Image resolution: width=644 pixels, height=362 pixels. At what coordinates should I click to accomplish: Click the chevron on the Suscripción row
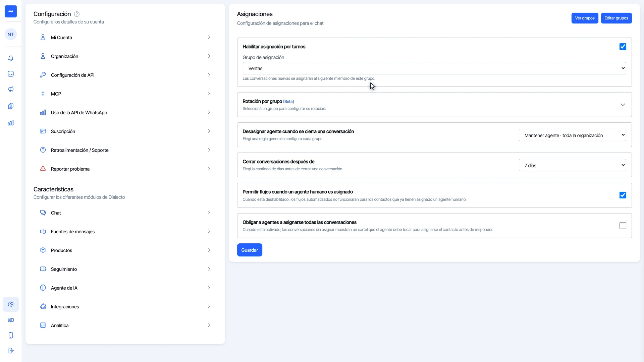tap(209, 131)
